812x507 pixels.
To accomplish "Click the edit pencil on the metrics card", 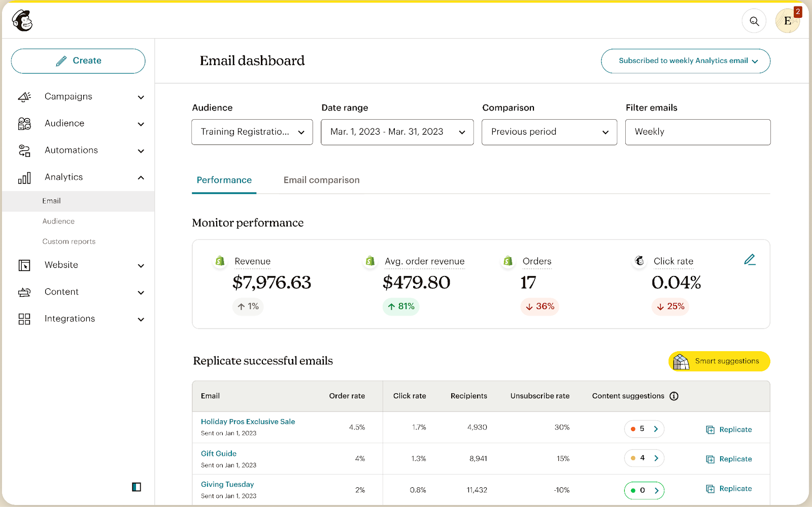I will pos(750,260).
